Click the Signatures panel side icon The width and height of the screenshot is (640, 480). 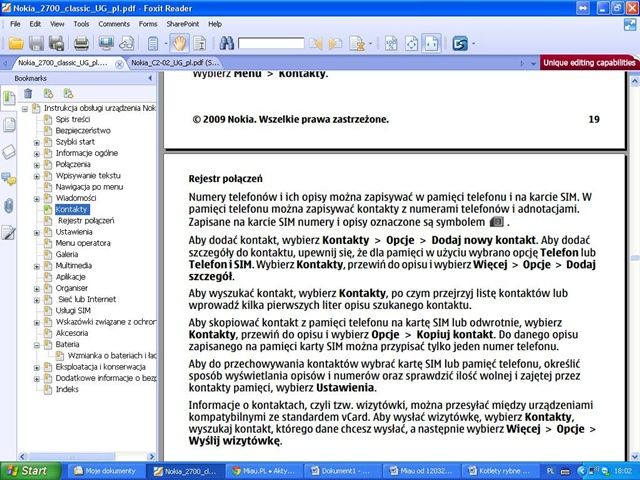[9, 233]
